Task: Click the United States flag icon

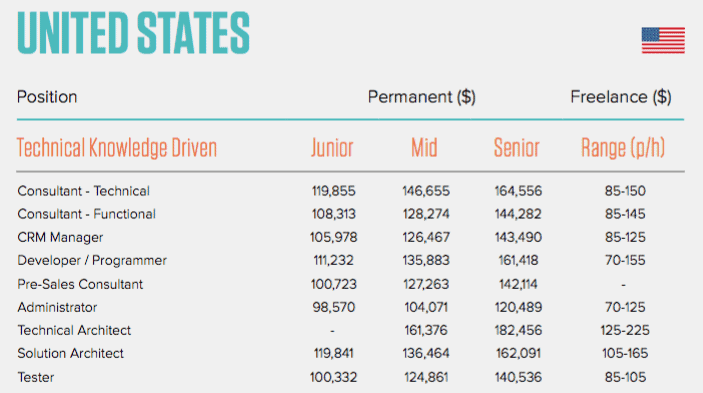Action: point(663,40)
